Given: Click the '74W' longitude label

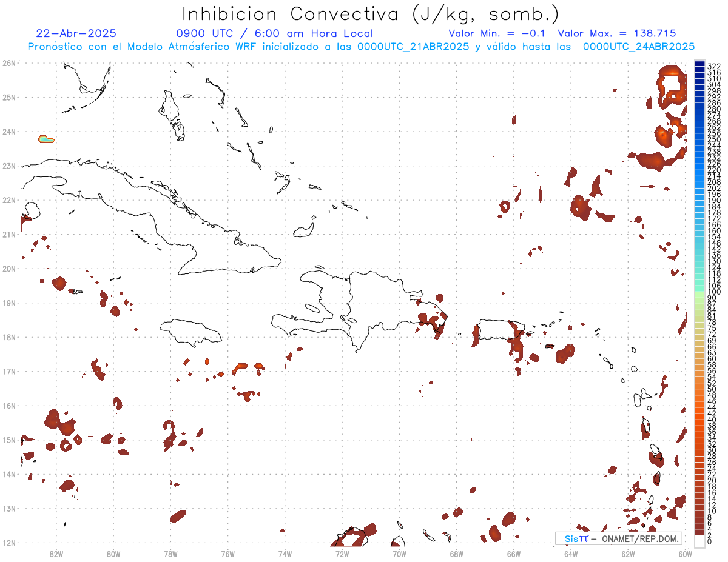Looking at the screenshot, I should pos(285,553).
